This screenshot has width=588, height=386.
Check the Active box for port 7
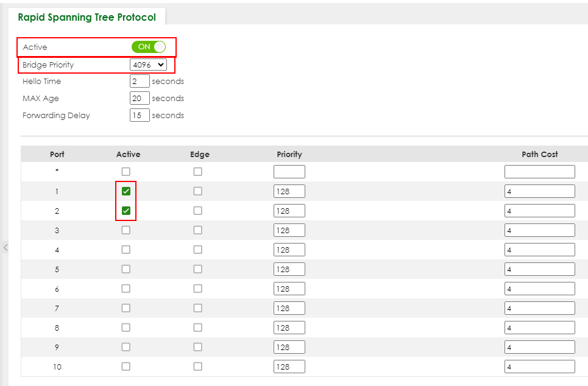126,308
